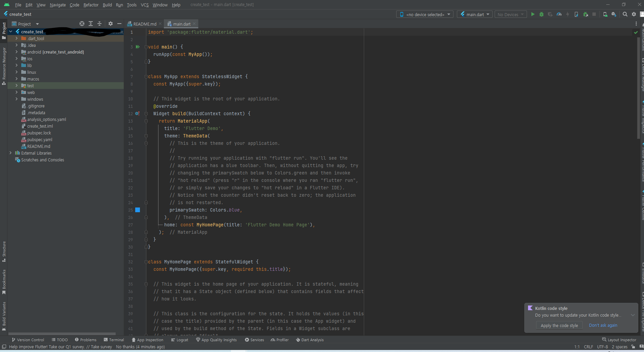
Task: Click Don't ask again link
Action: (603, 325)
